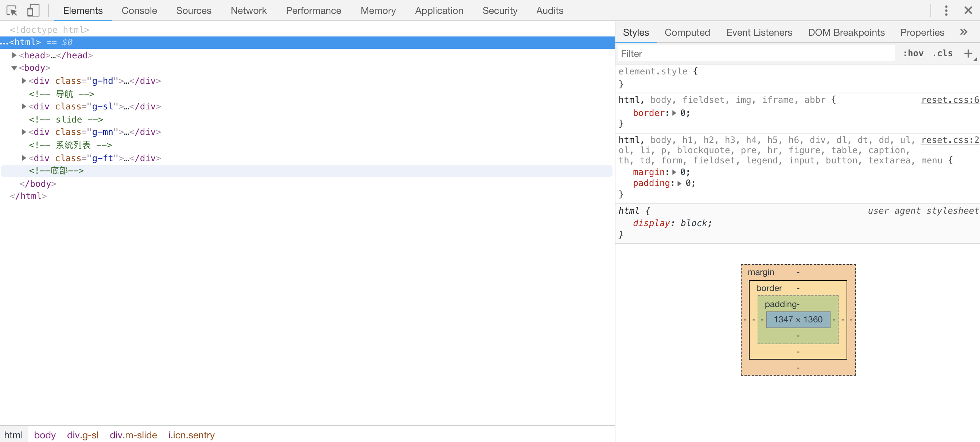Edit the border value 0 in reset.css
The image size is (980, 442).
click(x=683, y=113)
